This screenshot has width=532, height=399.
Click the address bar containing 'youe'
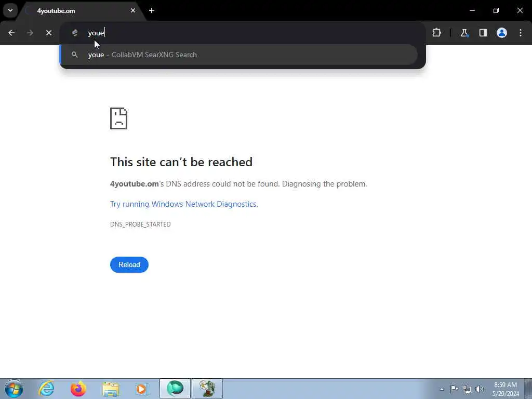pos(243,33)
